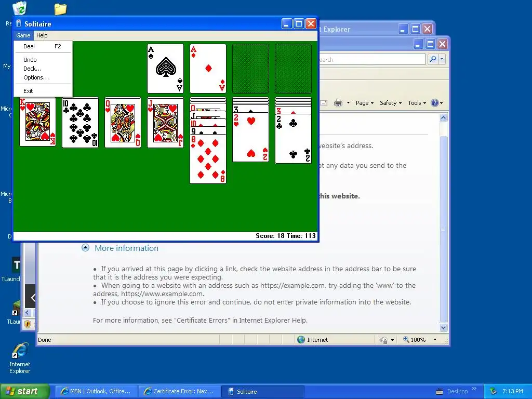Viewport: 532px width, 399px height.
Task: Click the King of Hearts card
Action: coord(37,122)
